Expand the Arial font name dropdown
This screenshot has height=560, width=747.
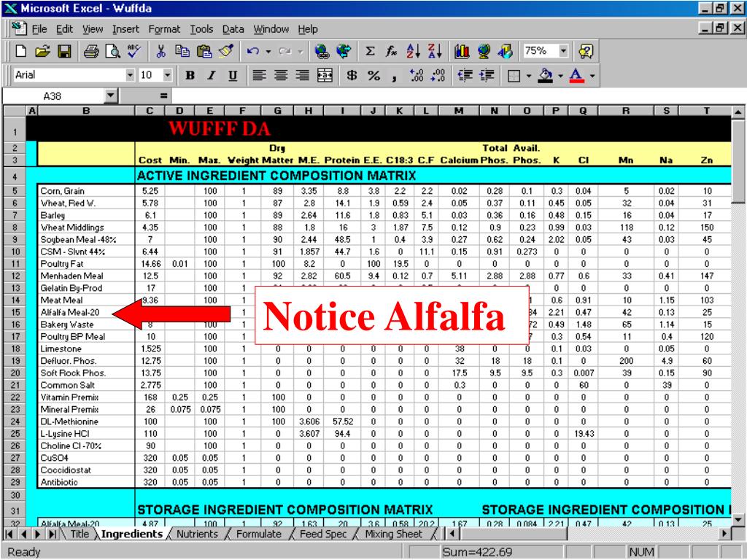point(130,75)
